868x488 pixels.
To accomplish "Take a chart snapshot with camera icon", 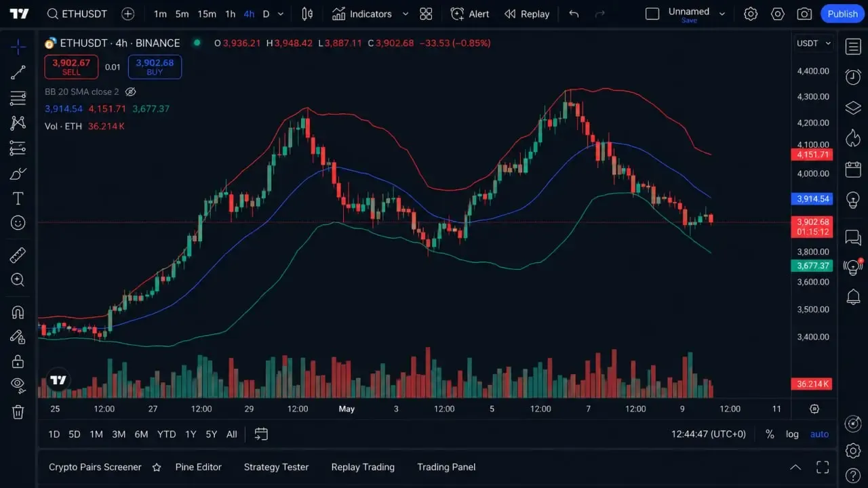I will click(804, 14).
